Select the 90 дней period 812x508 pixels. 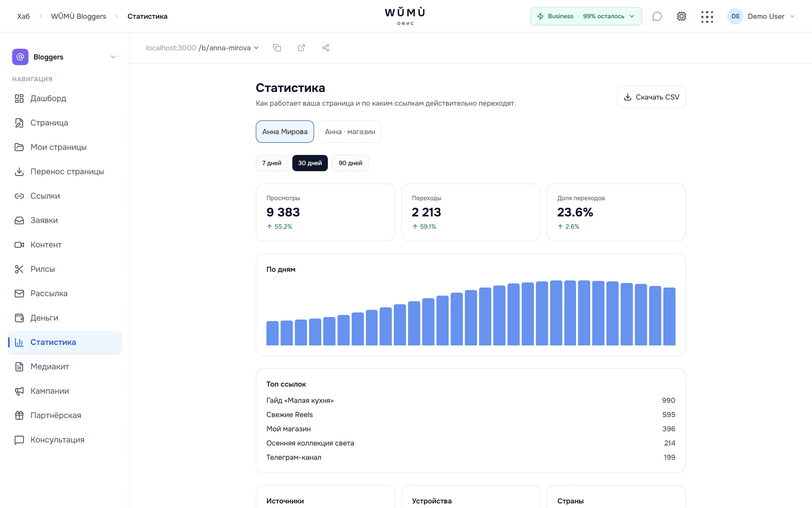pyautogui.click(x=350, y=163)
